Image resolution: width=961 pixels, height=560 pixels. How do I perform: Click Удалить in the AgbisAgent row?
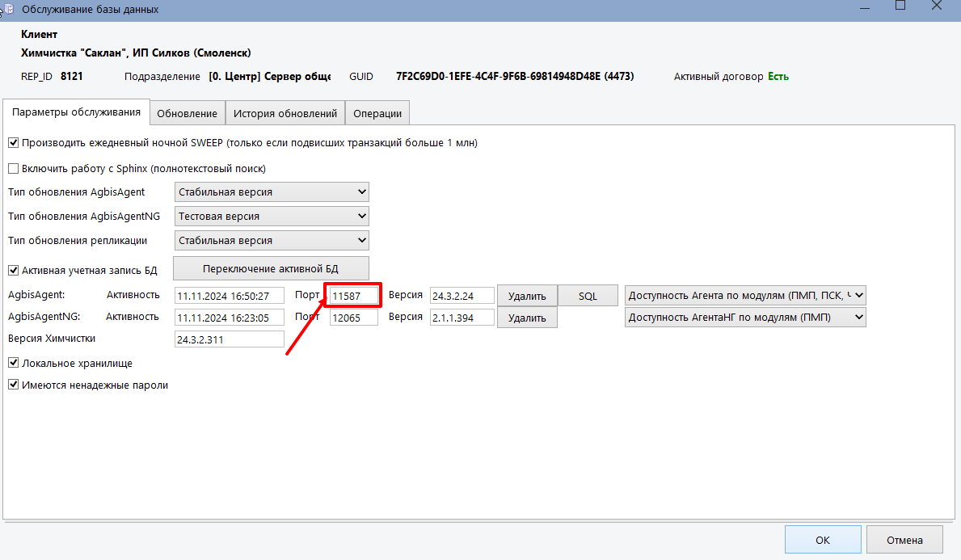[527, 297]
